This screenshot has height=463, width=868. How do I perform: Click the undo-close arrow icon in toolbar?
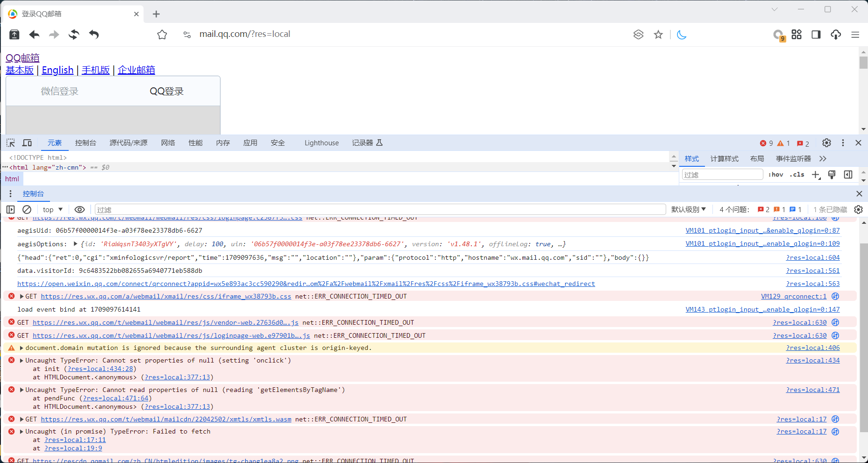tap(94, 35)
